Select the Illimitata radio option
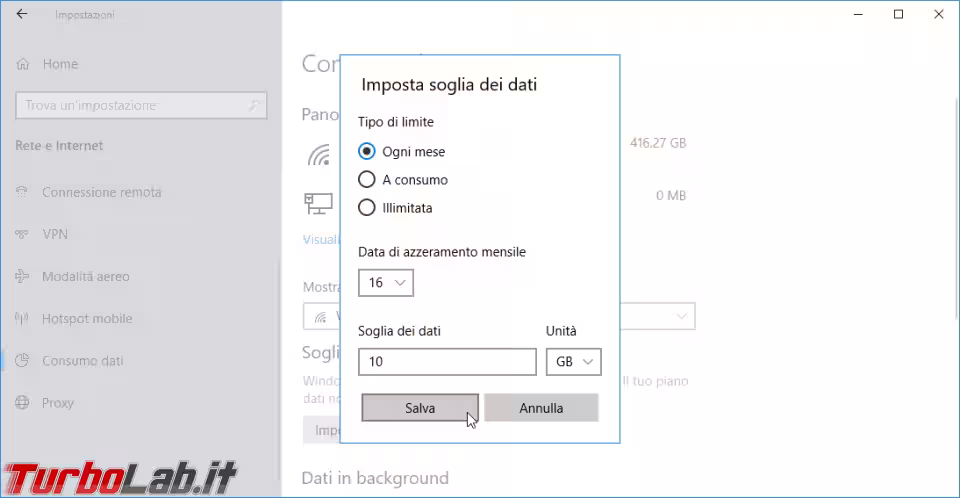The image size is (960, 498). (366, 208)
